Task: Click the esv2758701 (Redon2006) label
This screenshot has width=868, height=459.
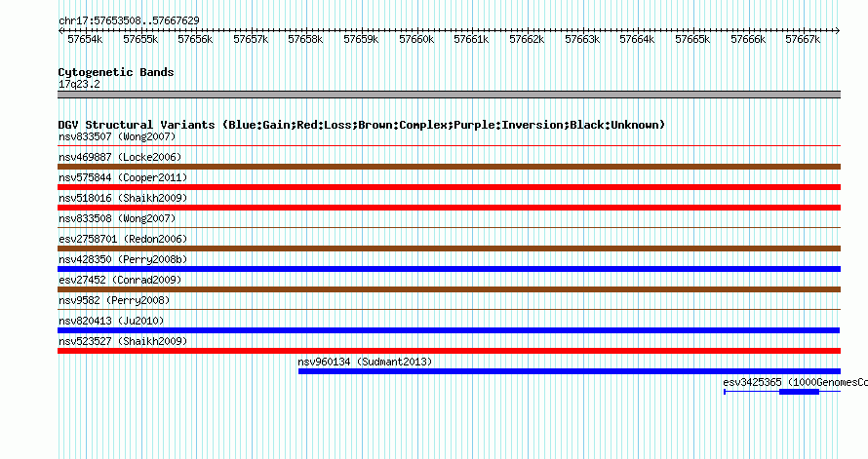Action: coord(123,239)
